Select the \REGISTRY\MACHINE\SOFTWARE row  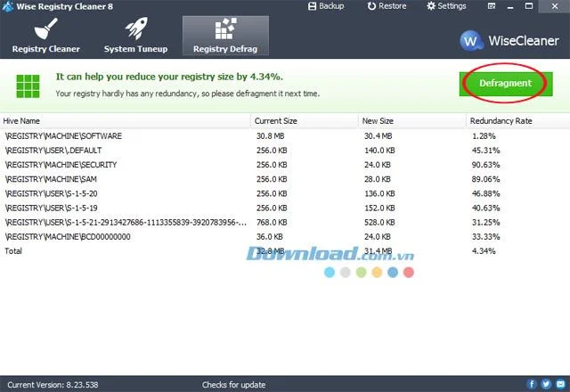285,136
